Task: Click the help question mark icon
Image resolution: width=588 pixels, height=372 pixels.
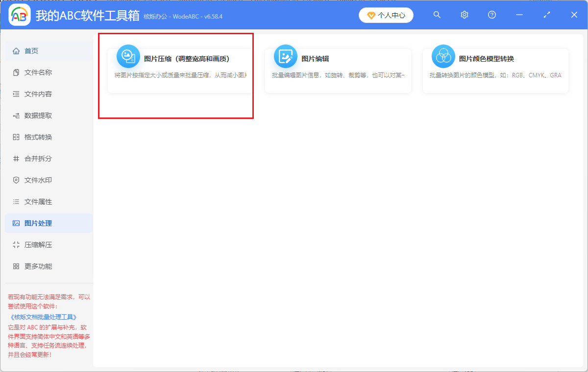Action: (x=491, y=15)
